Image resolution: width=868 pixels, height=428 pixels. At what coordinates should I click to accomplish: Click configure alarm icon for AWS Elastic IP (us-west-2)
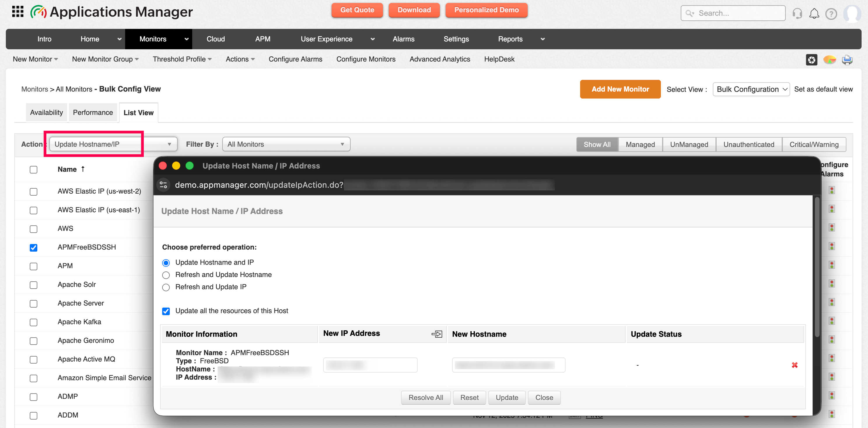coord(832,191)
